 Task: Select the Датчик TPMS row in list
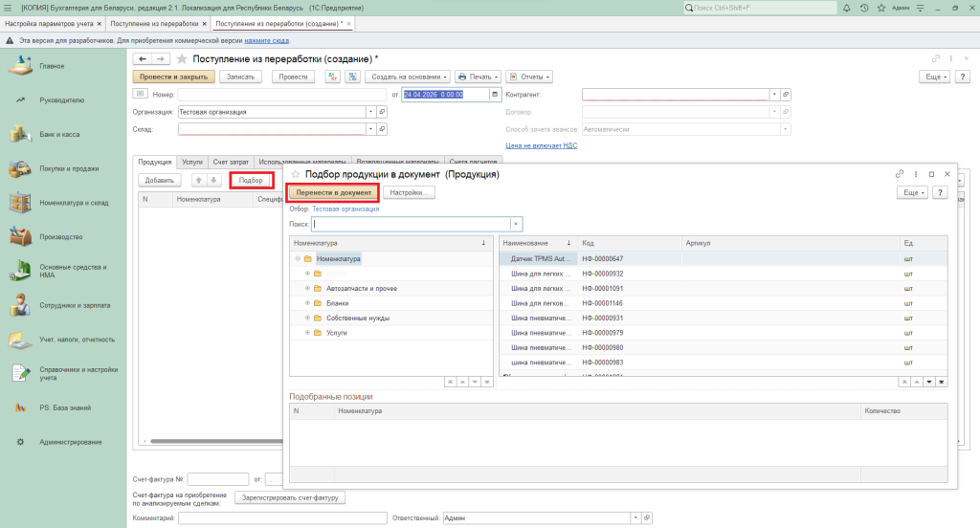(x=542, y=259)
